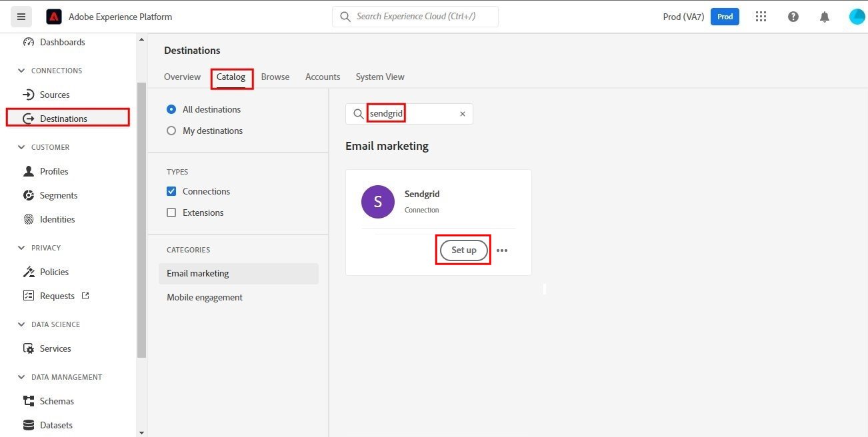Collapse the DATA SCIENCE nav section
This screenshot has width=868, height=437.
point(21,324)
